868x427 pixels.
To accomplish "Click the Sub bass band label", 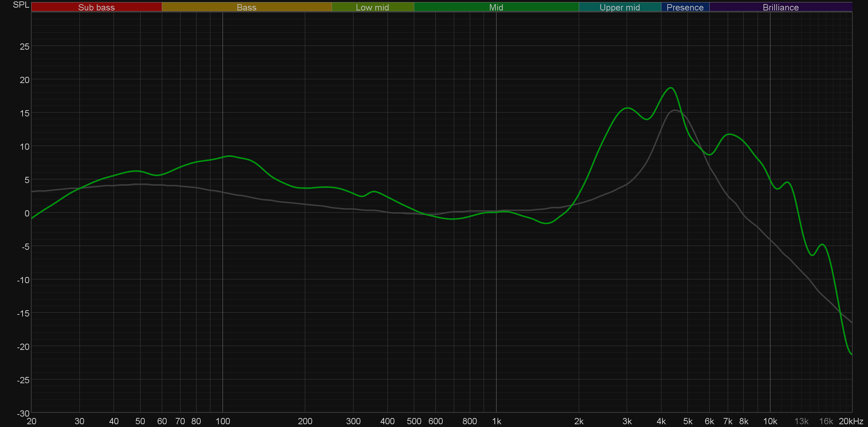I will (x=96, y=7).
